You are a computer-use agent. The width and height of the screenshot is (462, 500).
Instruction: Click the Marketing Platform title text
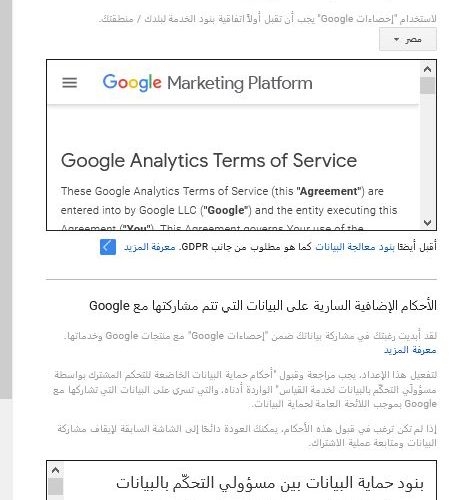pyautogui.click(x=240, y=83)
